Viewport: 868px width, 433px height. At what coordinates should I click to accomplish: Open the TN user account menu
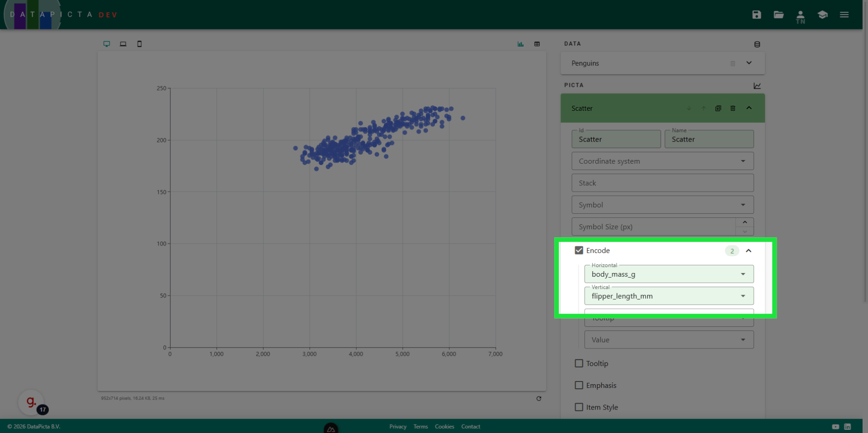(800, 17)
